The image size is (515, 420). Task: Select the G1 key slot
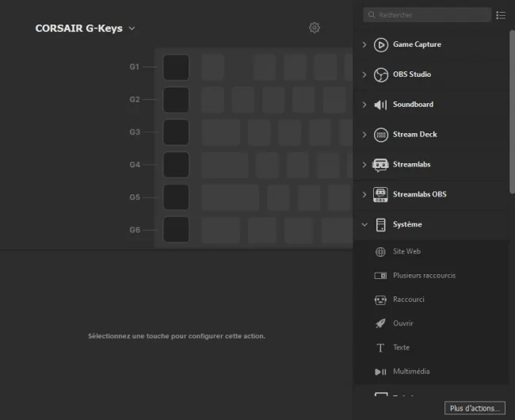tap(176, 67)
